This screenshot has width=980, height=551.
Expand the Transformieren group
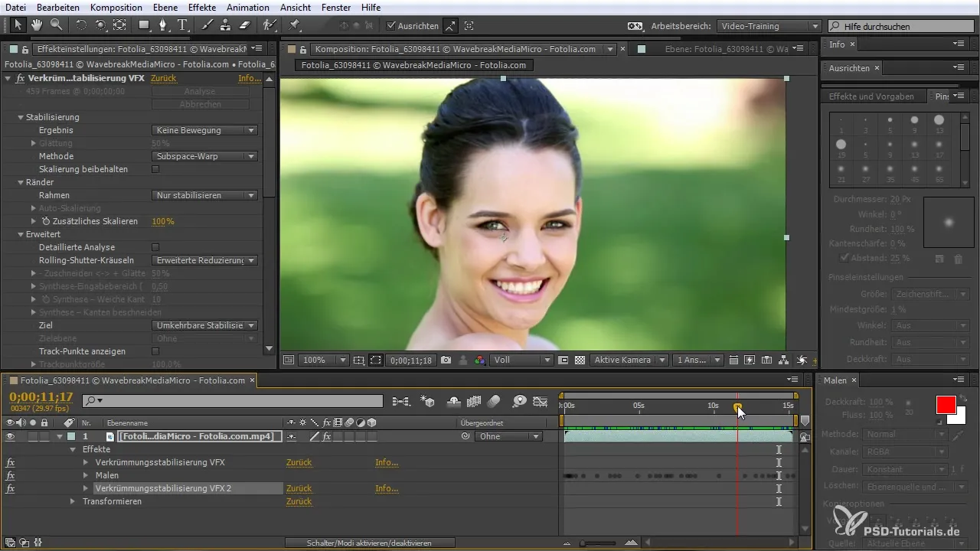pyautogui.click(x=73, y=501)
